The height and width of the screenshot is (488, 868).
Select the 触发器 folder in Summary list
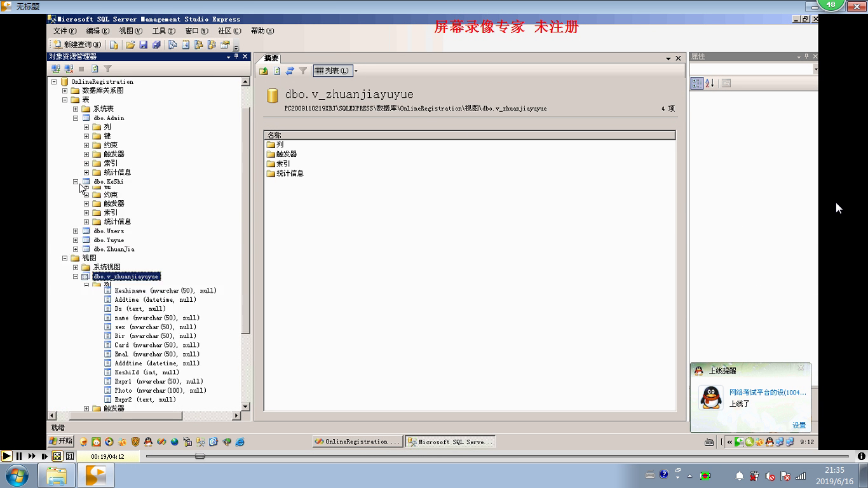click(x=281, y=154)
